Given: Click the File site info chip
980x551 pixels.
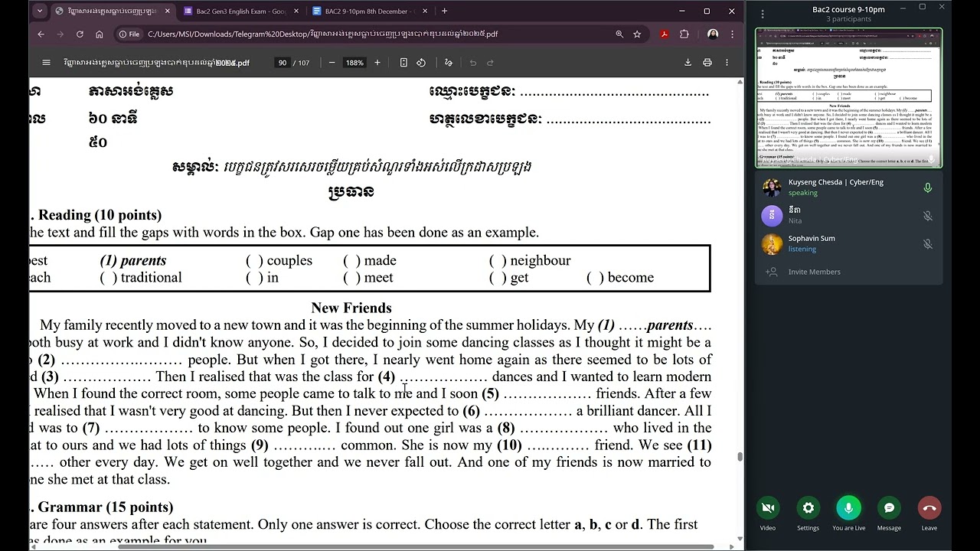Looking at the screenshot, I should (129, 34).
